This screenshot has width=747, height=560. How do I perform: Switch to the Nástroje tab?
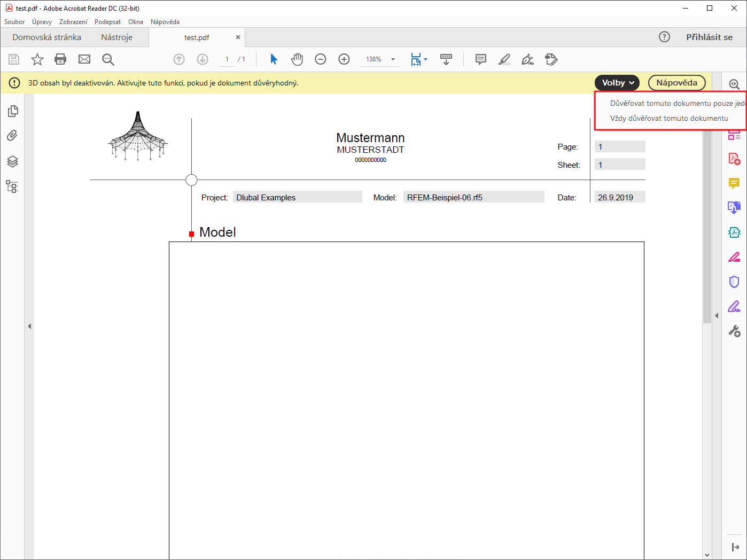[117, 37]
